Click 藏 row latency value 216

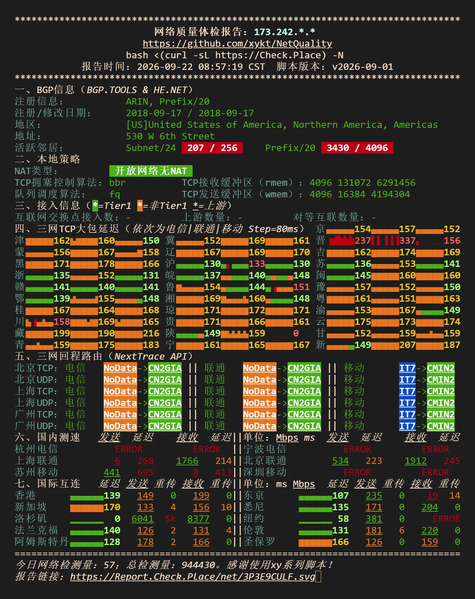click(x=151, y=333)
